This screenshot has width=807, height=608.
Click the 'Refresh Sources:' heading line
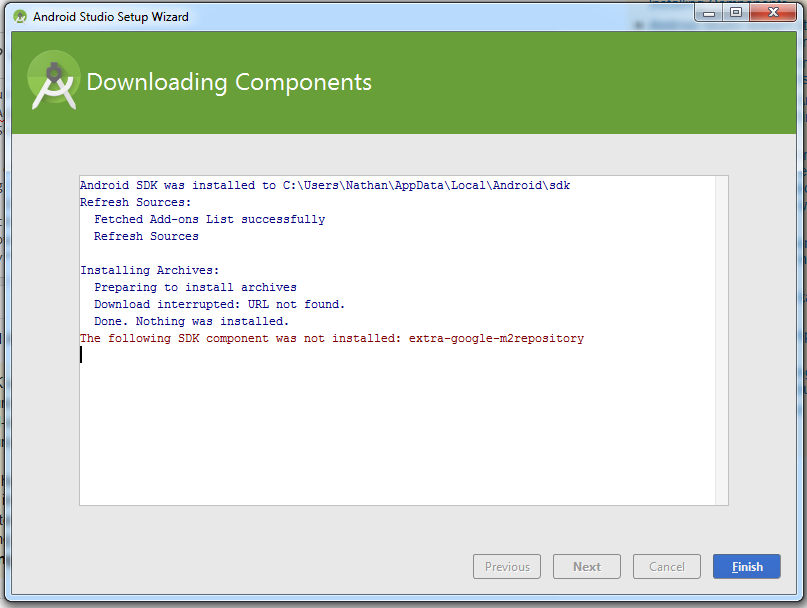click(135, 202)
